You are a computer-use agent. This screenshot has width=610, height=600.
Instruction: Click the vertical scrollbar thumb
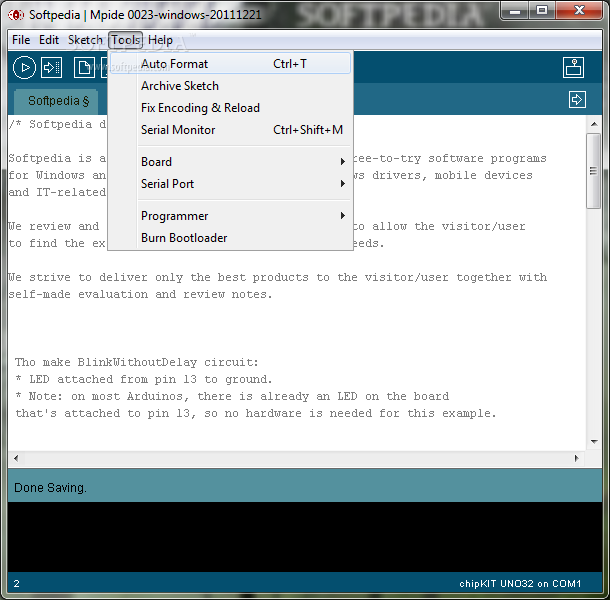pyautogui.click(x=593, y=170)
